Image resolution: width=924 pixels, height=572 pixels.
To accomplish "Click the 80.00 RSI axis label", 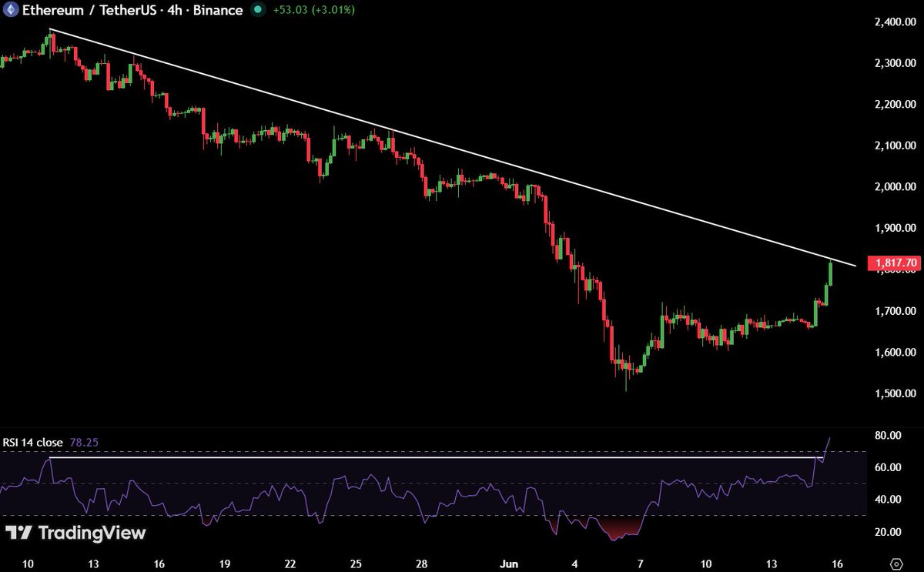I will [888, 436].
